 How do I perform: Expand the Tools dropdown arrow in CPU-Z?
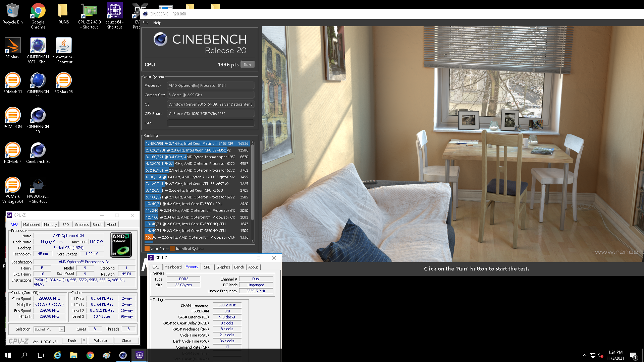click(84, 341)
